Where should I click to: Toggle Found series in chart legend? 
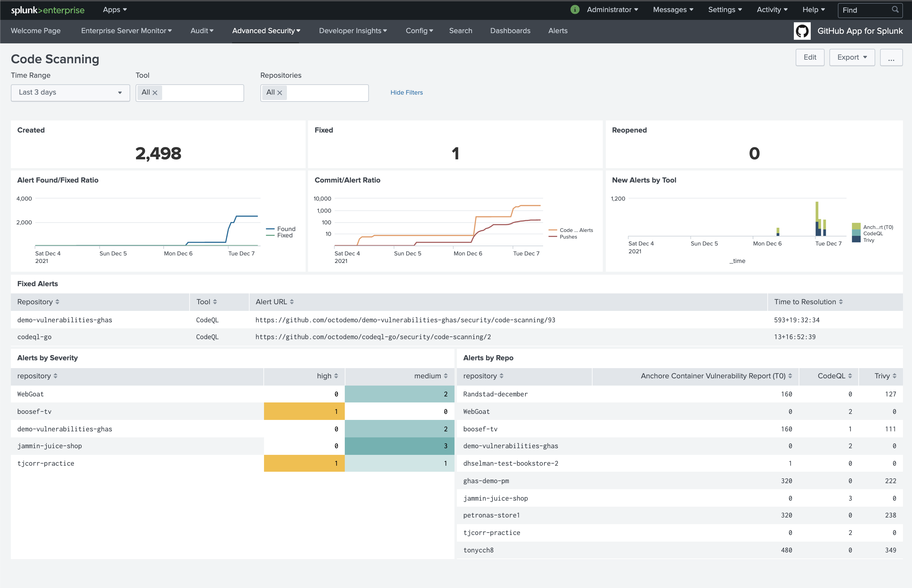point(286,229)
